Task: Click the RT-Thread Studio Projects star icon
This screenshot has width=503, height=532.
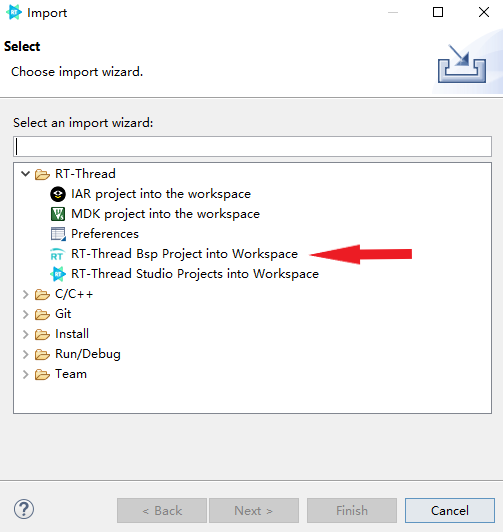Action: point(58,274)
